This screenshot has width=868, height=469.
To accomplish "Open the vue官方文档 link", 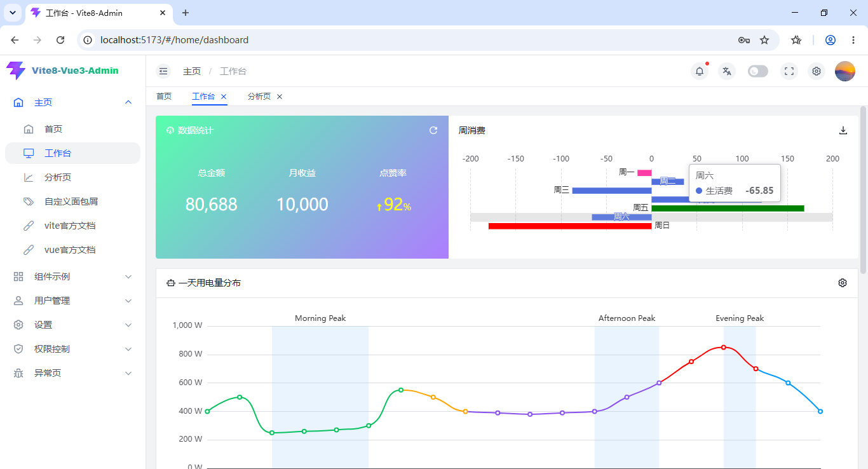I will click(72, 250).
